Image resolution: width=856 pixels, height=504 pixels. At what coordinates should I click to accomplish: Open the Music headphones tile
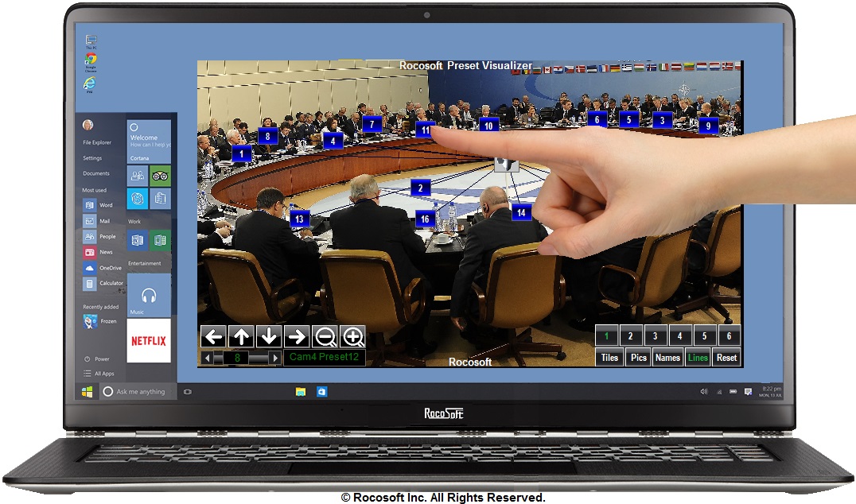[x=149, y=295]
